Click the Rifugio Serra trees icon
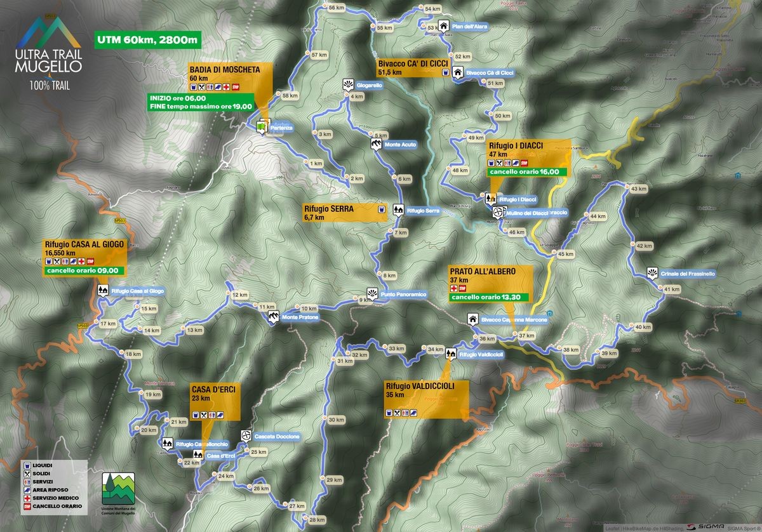Image resolution: width=762 pixels, height=532 pixels. pyautogui.click(x=398, y=209)
